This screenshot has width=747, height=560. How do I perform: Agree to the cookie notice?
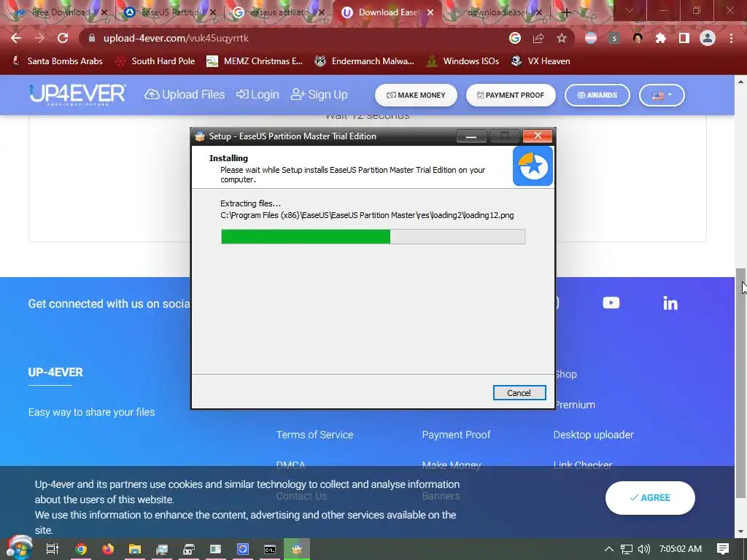[650, 497]
